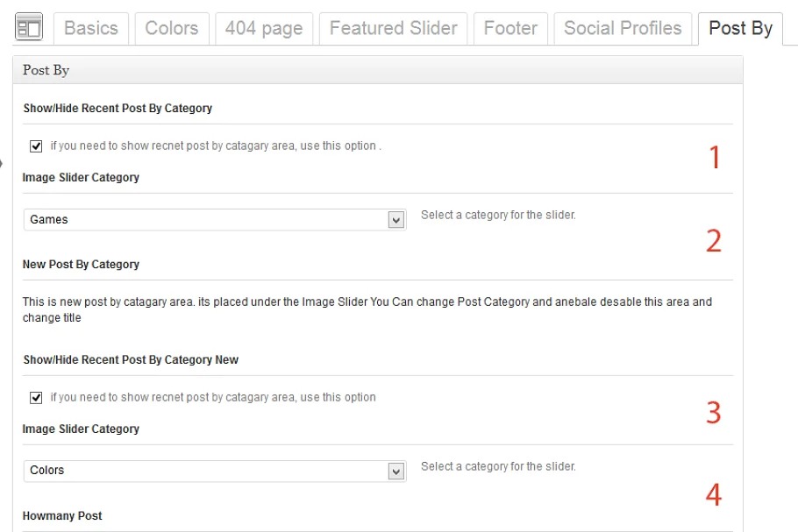
Task: Expand the dropdown currently set to Colors
Action: coord(214,471)
